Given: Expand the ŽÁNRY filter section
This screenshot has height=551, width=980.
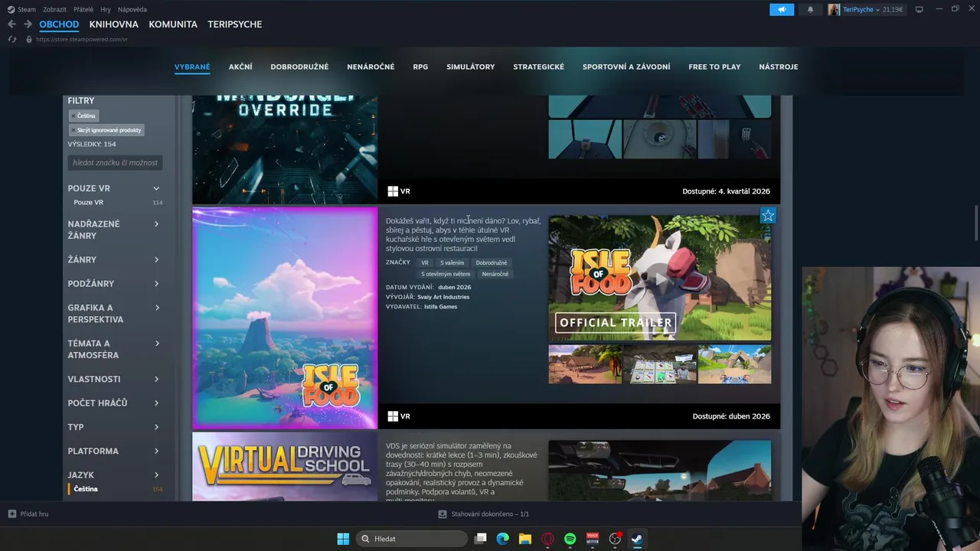Looking at the screenshot, I should click(115, 259).
